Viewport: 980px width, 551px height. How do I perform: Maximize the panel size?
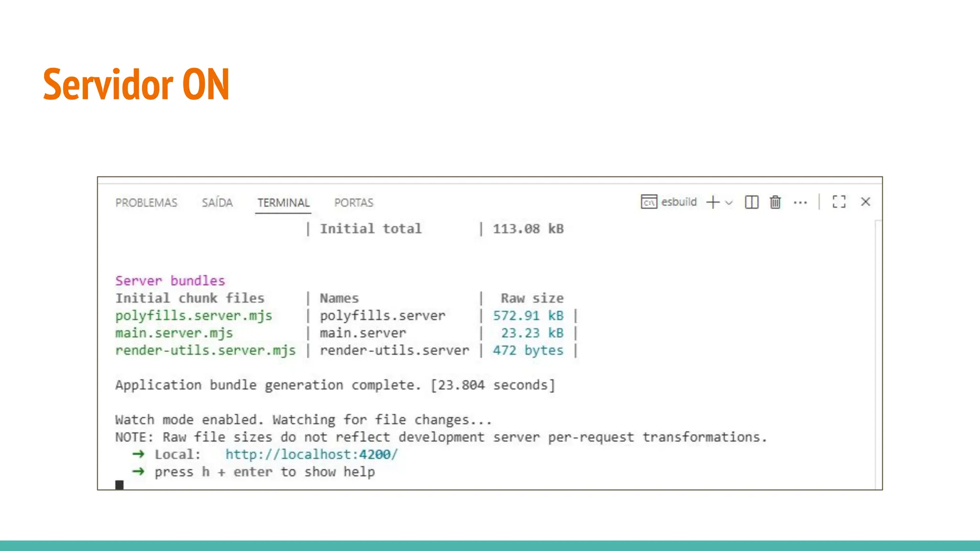(x=839, y=202)
